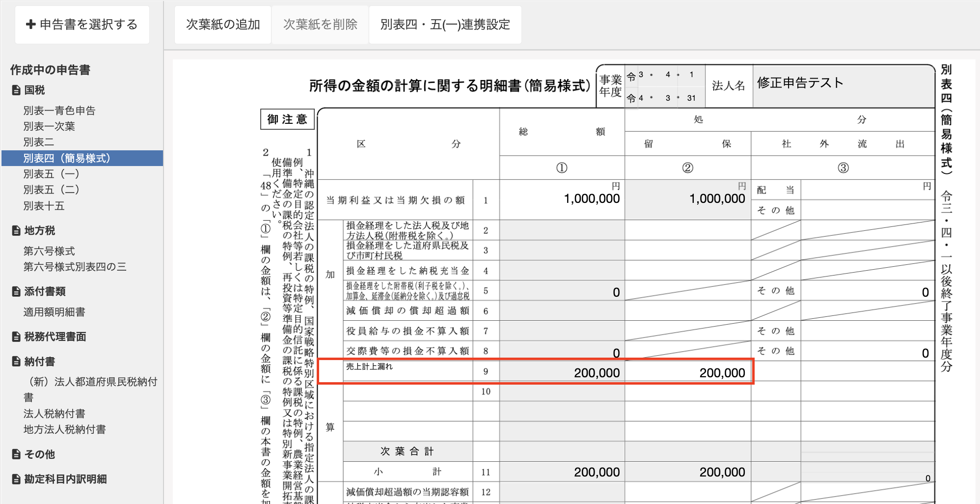Click row 5 総額 cell showing 0
Viewport: 980px width, 504px height.
coord(562,291)
